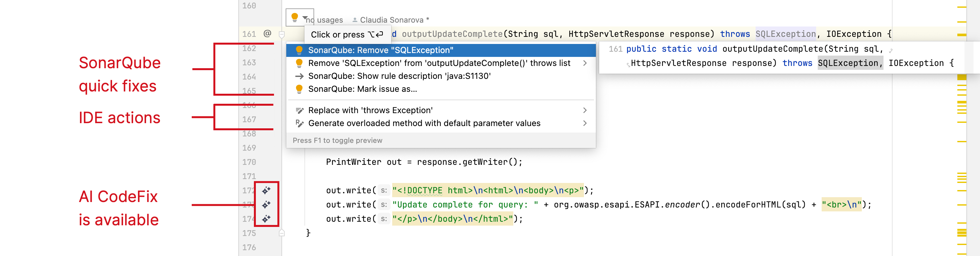The height and width of the screenshot is (256, 980).
Task: Click pencil icon beside Replace with throws Exception
Action: (x=299, y=111)
